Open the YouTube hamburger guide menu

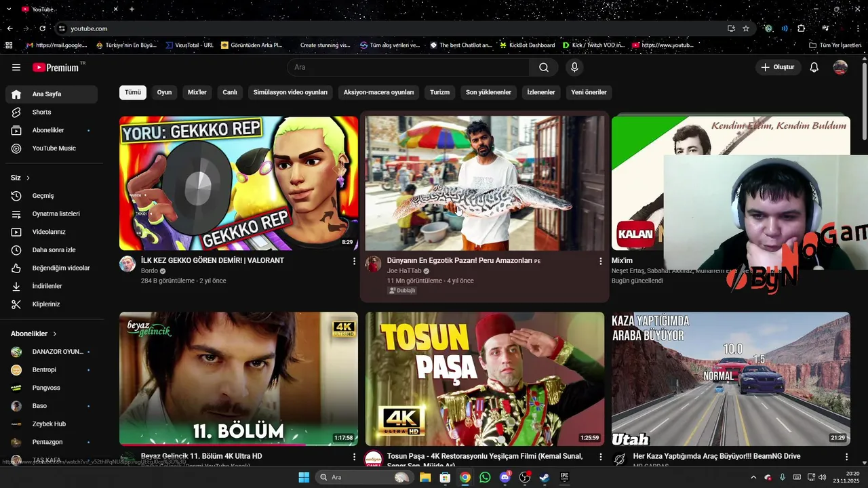pyautogui.click(x=16, y=67)
